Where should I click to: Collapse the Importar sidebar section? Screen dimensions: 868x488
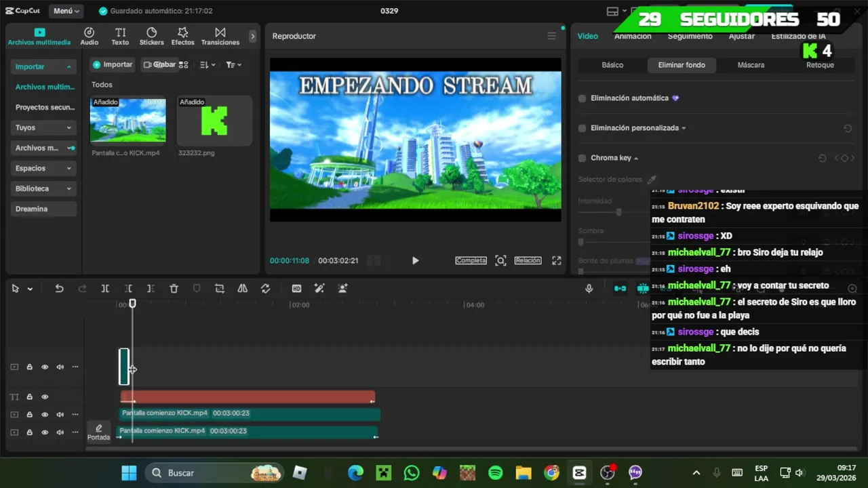point(68,67)
